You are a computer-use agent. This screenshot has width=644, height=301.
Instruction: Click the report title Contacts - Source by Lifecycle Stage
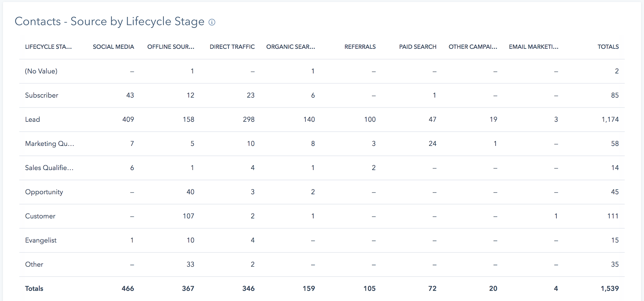[x=109, y=21]
